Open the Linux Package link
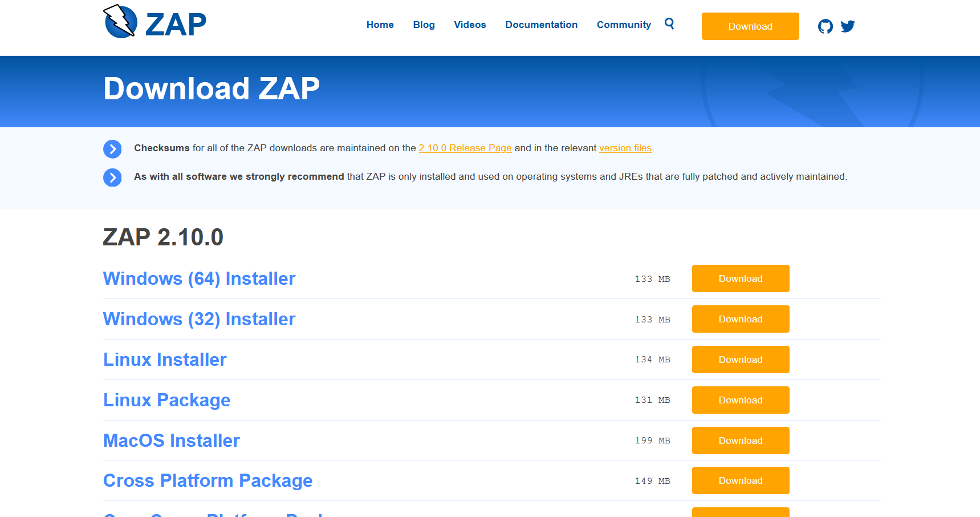The width and height of the screenshot is (980, 517). (x=166, y=400)
